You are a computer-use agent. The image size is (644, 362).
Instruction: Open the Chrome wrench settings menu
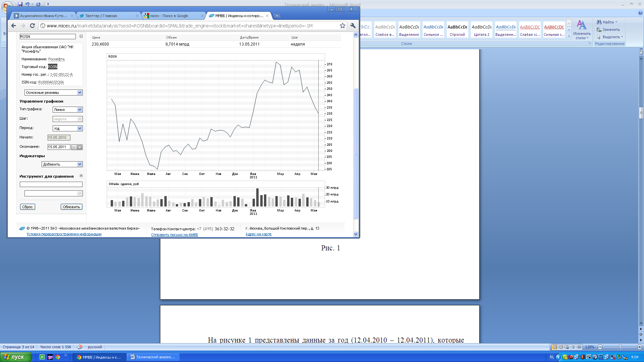[x=353, y=26]
